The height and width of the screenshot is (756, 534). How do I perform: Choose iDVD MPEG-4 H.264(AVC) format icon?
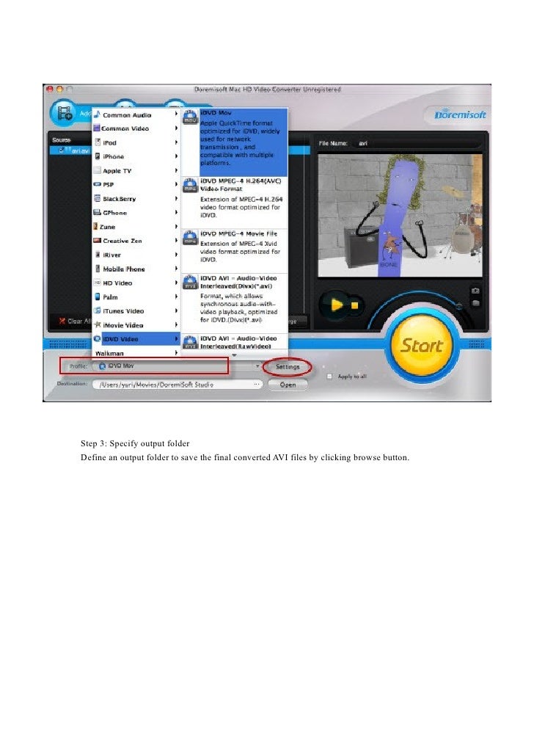coord(191,186)
